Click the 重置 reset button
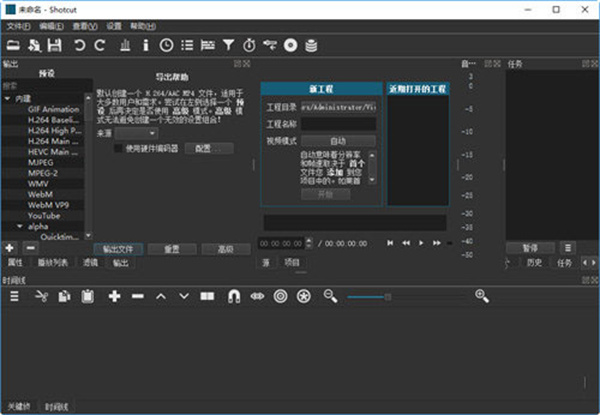Image resolution: width=600 pixels, height=415 pixels. [x=171, y=249]
